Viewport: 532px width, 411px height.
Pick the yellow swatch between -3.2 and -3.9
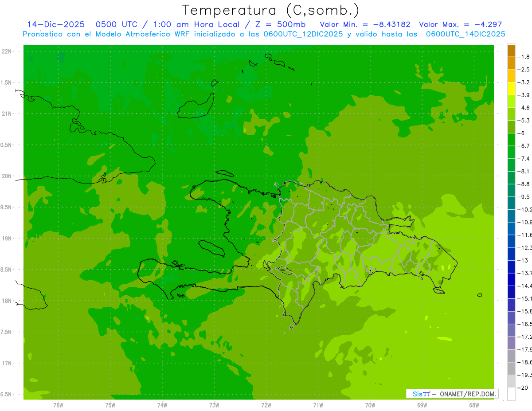click(511, 89)
